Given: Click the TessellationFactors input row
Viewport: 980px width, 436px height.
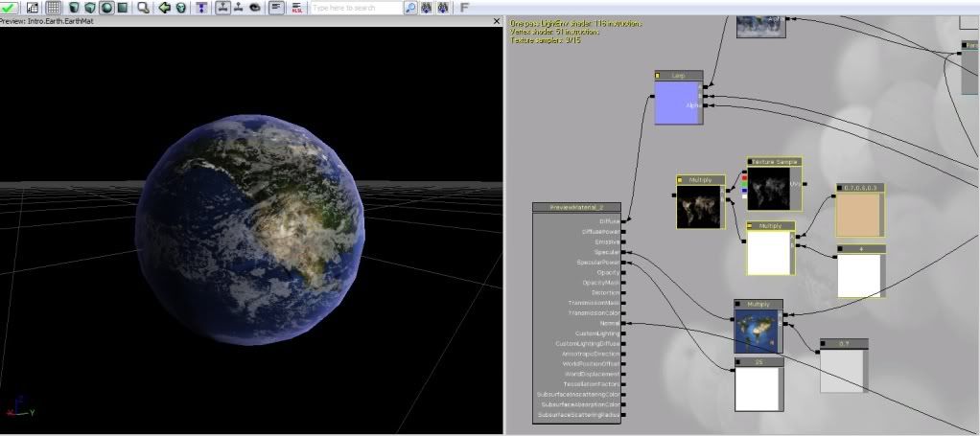Looking at the screenshot, I should 595,384.
